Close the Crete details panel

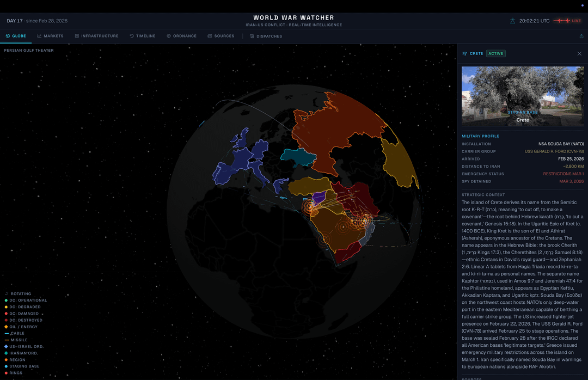(579, 53)
